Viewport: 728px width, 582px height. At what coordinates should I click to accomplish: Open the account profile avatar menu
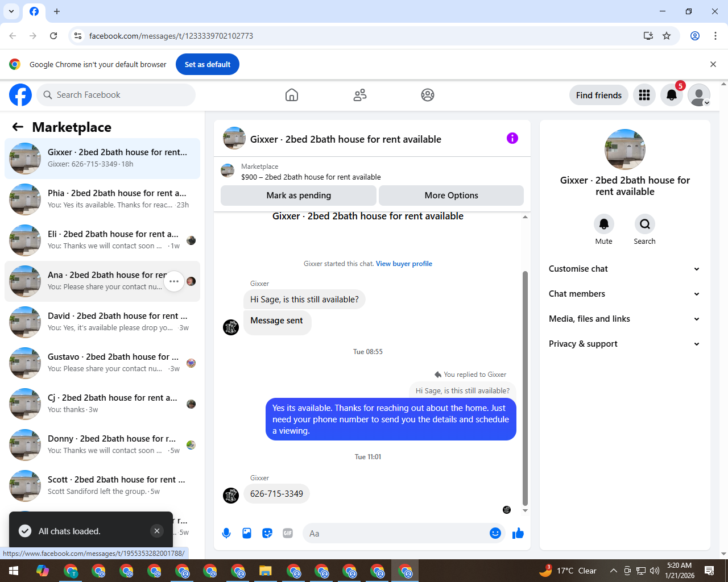pos(699,95)
